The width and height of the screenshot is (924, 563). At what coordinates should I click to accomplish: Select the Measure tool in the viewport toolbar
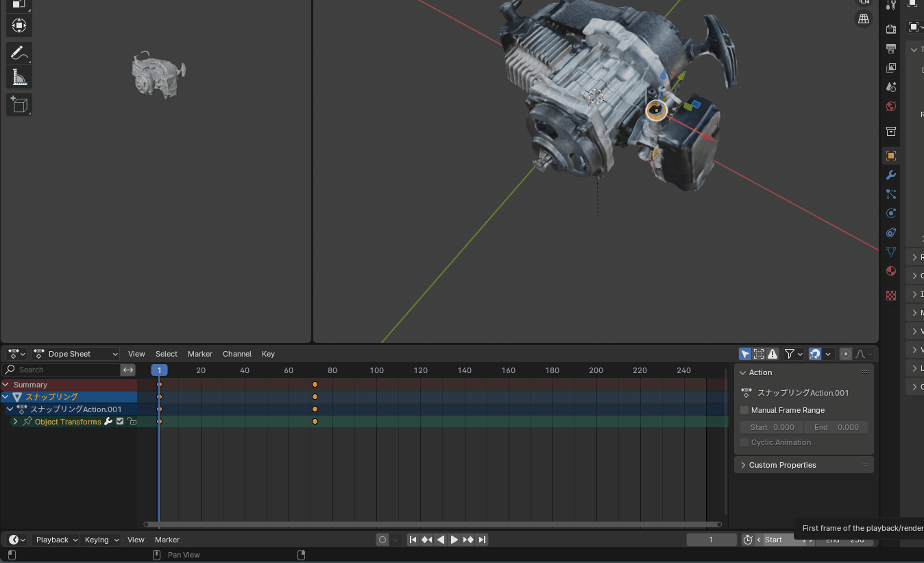click(19, 77)
